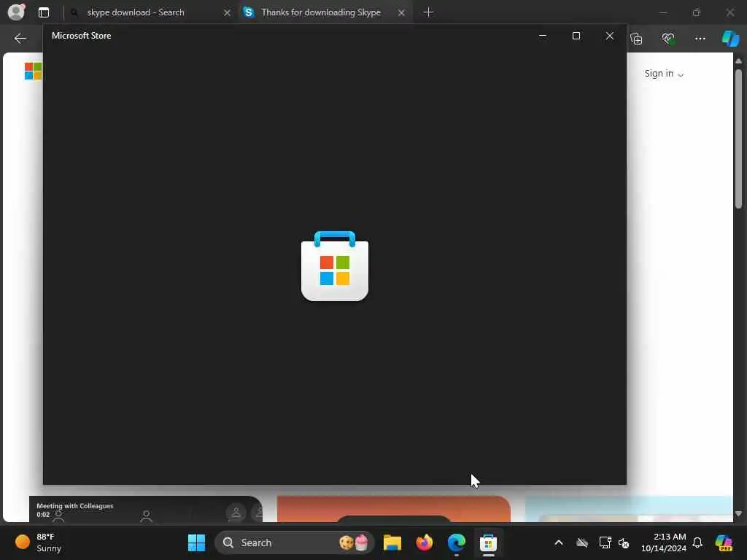The image size is (747, 560).
Task: Show hidden system tray icons
Action: click(559, 542)
